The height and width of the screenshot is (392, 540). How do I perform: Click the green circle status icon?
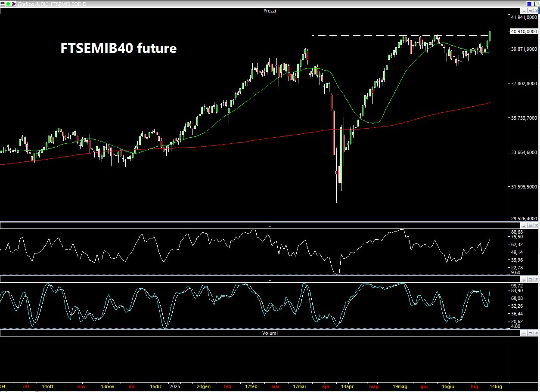coord(8,3)
